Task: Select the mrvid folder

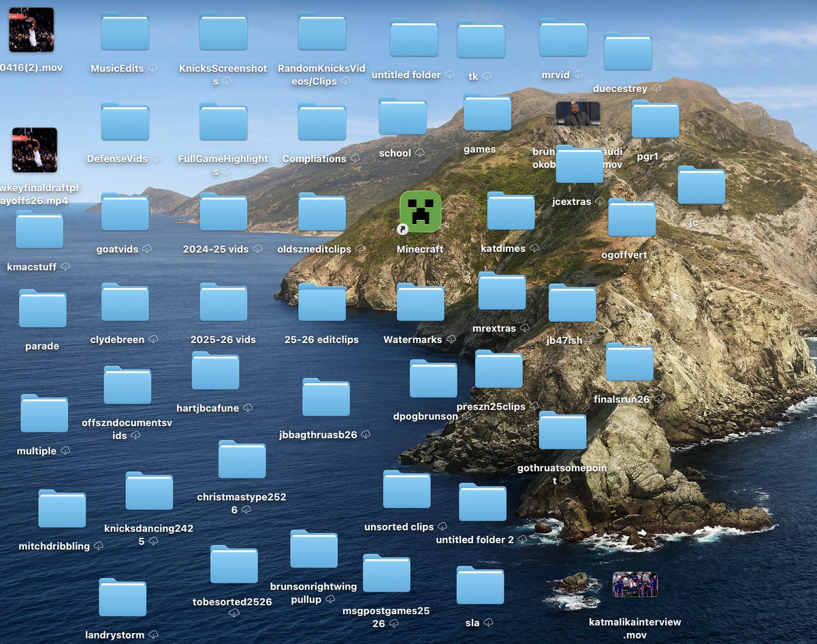Action: [x=563, y=37]
